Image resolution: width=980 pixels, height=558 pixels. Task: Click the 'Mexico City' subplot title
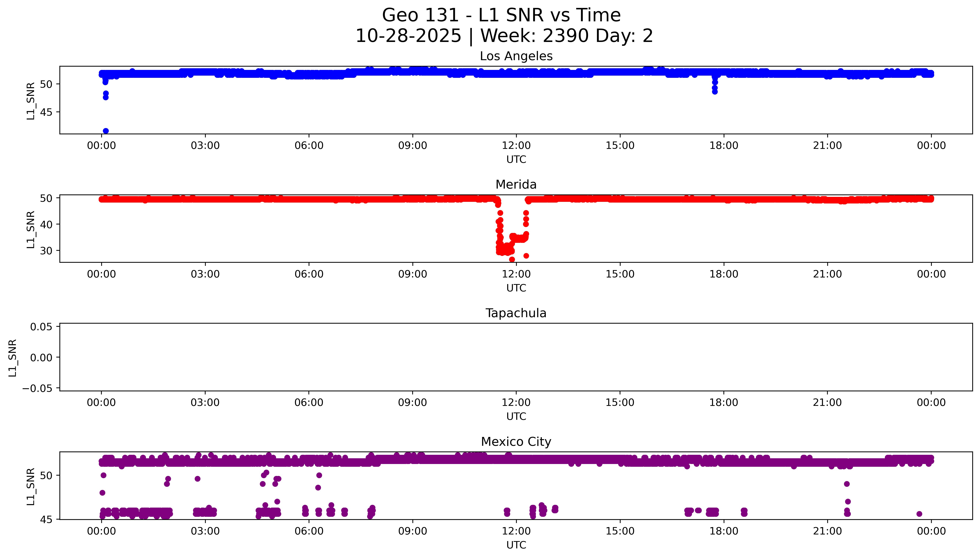coord(516,442)
